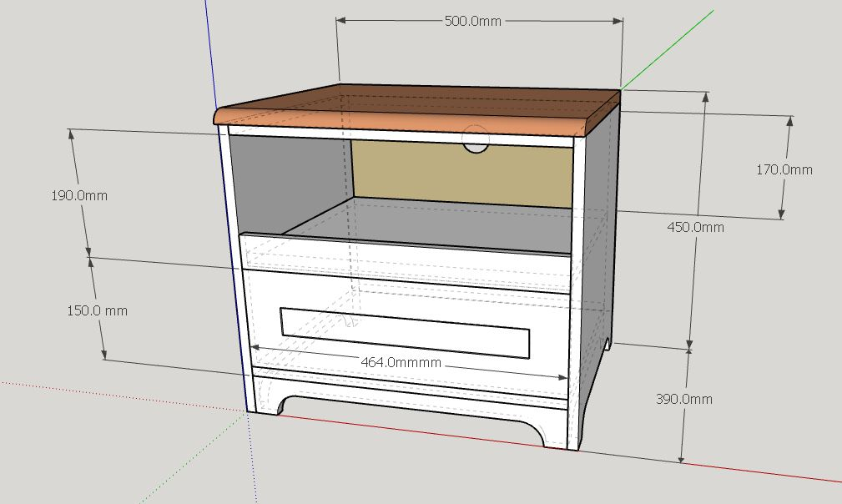Screen dimensions: 842x504
Task: Click the 390.0mm dimension label
Action: [683, 399]
